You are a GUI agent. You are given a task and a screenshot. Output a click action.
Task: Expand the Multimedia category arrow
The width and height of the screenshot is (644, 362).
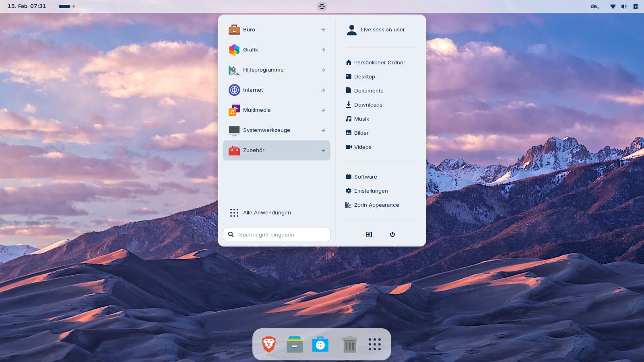[323, 110]
